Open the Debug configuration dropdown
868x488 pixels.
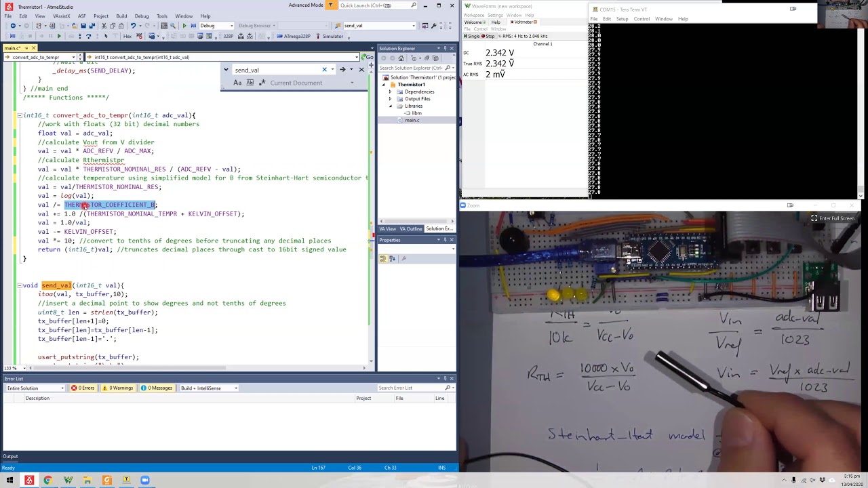click(x=217, y=26)
